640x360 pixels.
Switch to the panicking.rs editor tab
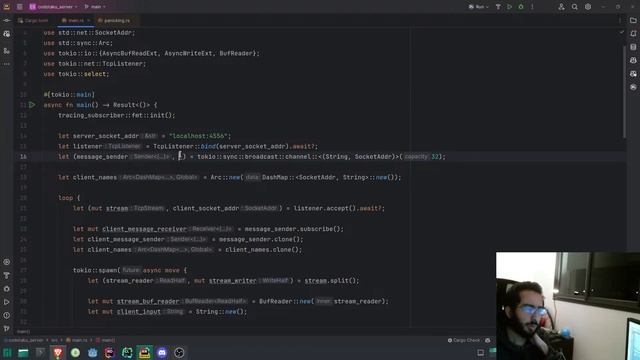114,20
